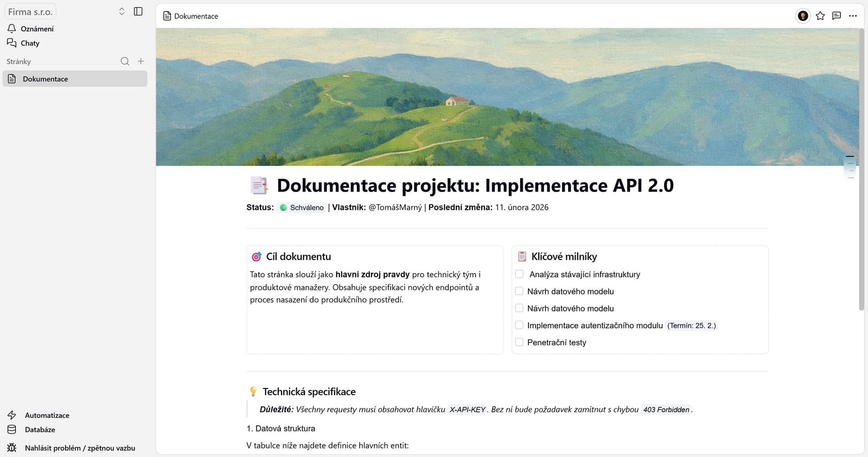Image resolution: width=868 pixels, height=457 pixels.
Task: Click the vertical page scrollbar
Action: (861, 169)
